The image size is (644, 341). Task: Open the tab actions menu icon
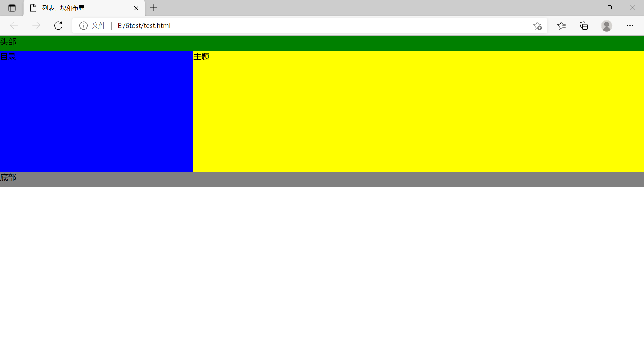[12, 8]
